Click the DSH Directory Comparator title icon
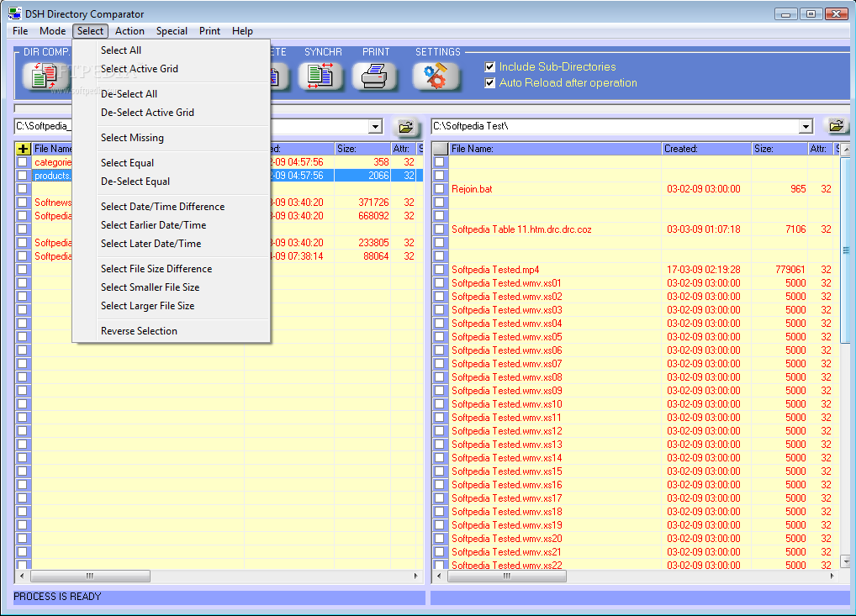The width and height of the screenshot is (856, 616). [x=15, y=13]
